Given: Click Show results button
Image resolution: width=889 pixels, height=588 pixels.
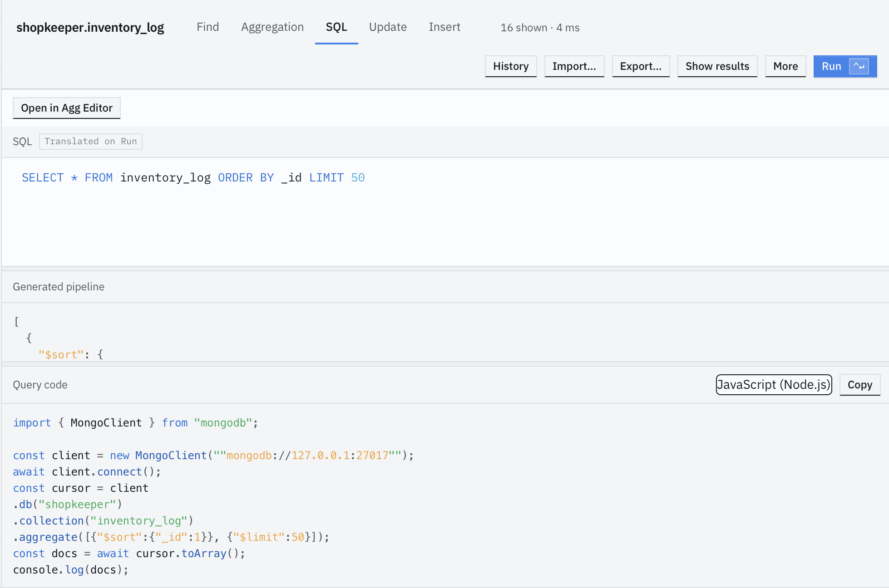Looking at the screenshot, I should point(717,66).
